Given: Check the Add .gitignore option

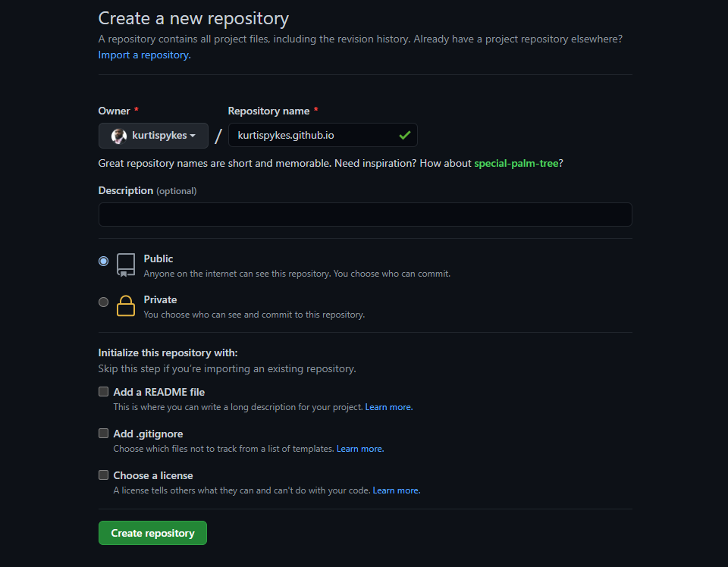Looking at the screenshot, I should point(103,433).
